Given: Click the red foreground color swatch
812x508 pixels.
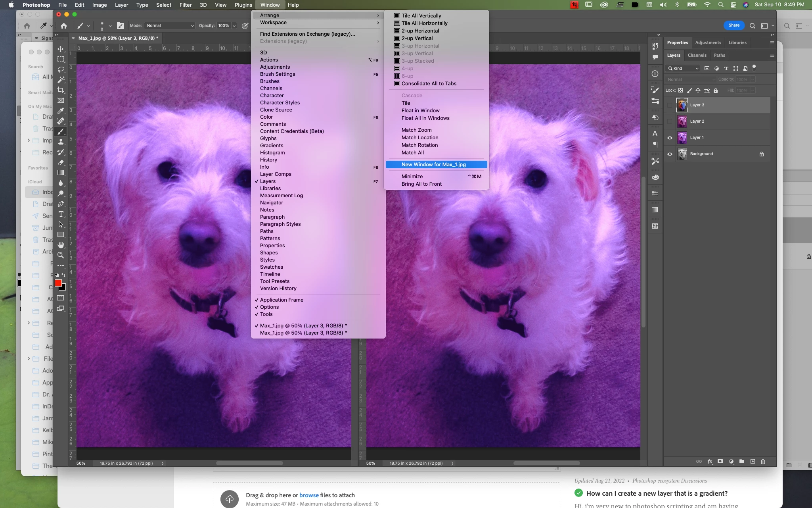Looking at the screenshot, I should [58, 283].
